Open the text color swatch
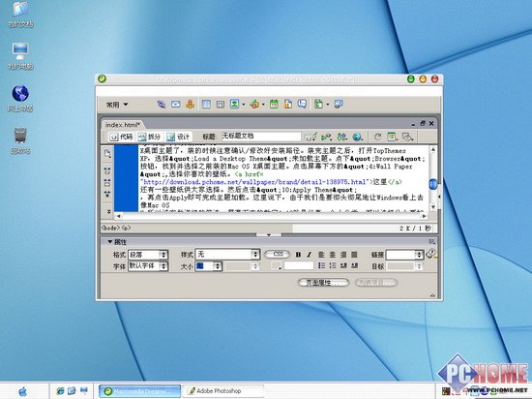The height and width of the screenshot is (399, 532). (x=277, y=266)
